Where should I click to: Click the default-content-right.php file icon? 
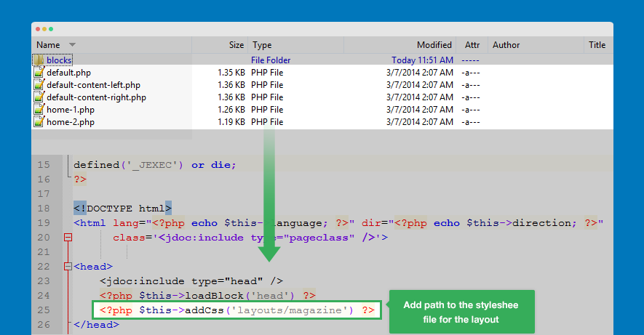[x=39, y=97]
